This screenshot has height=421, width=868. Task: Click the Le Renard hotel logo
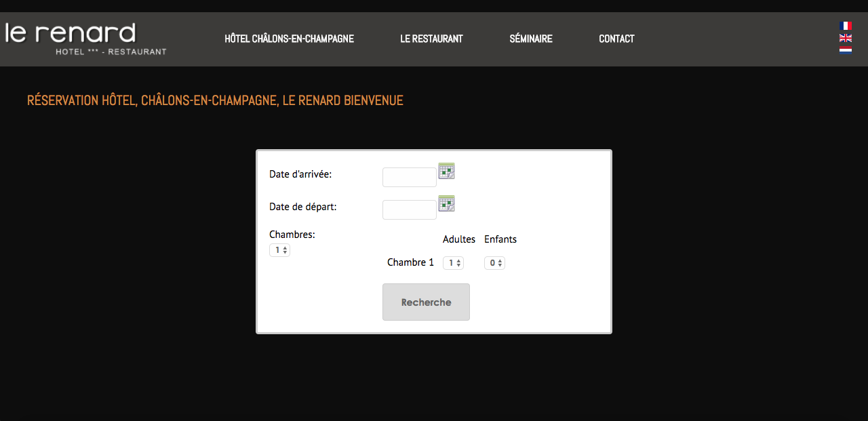85,39
